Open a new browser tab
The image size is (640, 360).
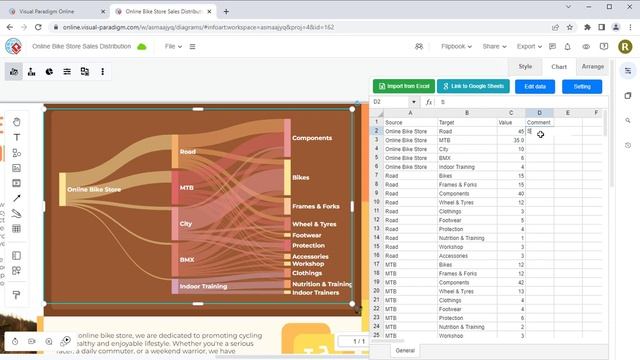coord(226,11)
